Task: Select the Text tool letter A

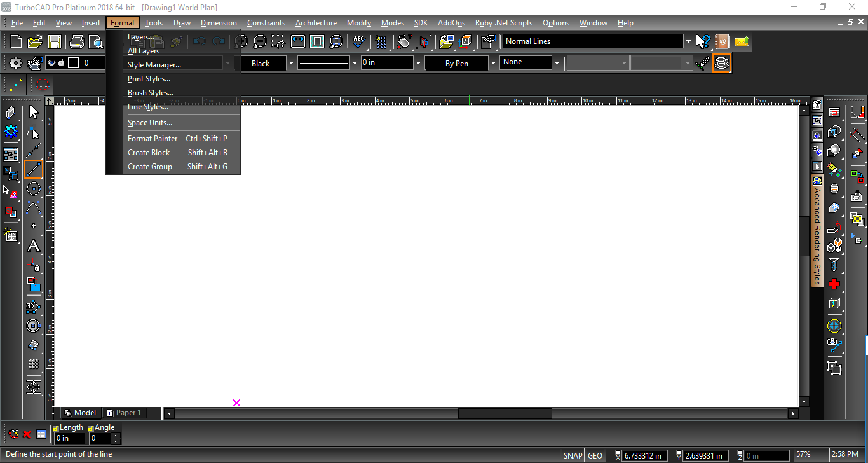Action: coord(34,246)
